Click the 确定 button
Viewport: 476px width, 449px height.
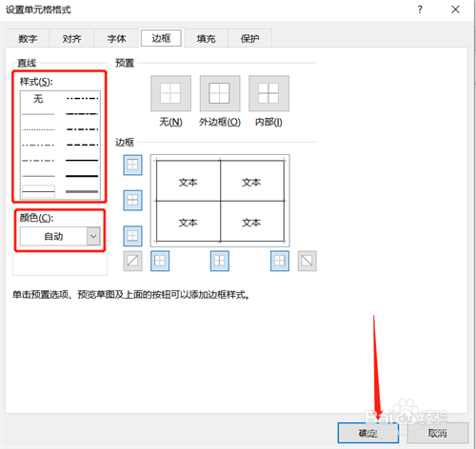pos(368,433)
